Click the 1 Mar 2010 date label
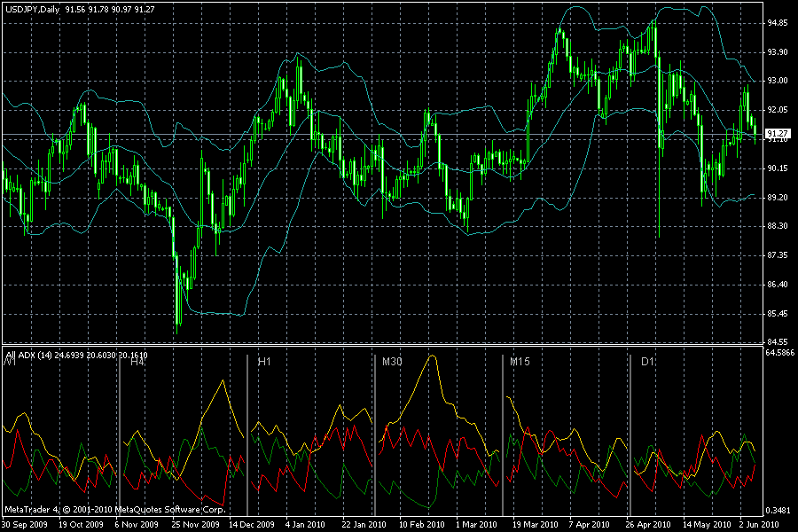The height and width of the screenshot is (532, 798). pyautogui.click(x=476, y=524)
